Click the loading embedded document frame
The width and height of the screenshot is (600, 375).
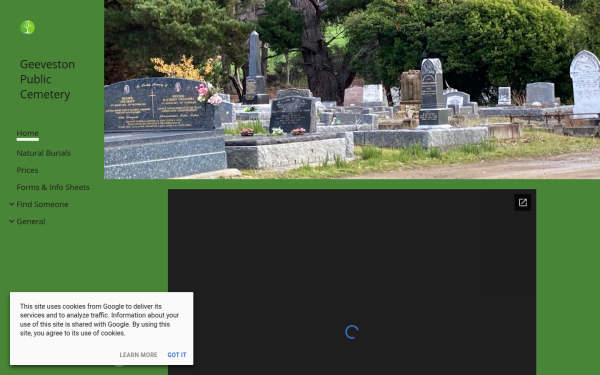[352, 282]
